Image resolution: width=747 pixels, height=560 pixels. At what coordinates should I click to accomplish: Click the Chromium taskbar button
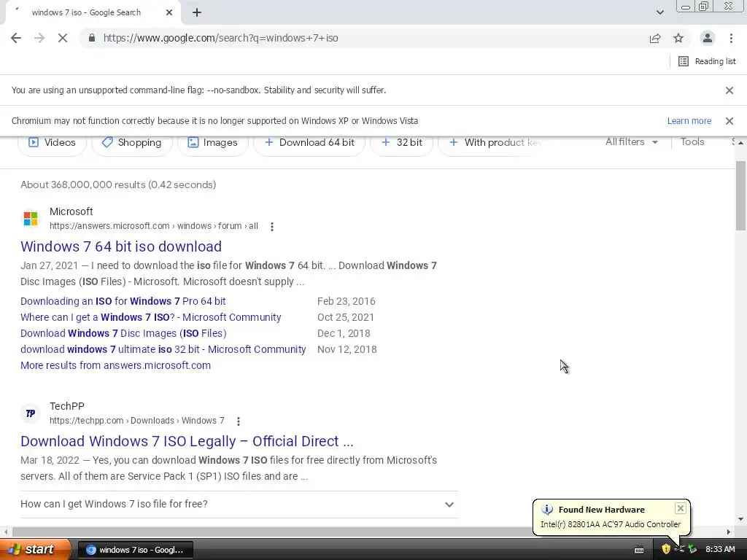coord(135,550)
